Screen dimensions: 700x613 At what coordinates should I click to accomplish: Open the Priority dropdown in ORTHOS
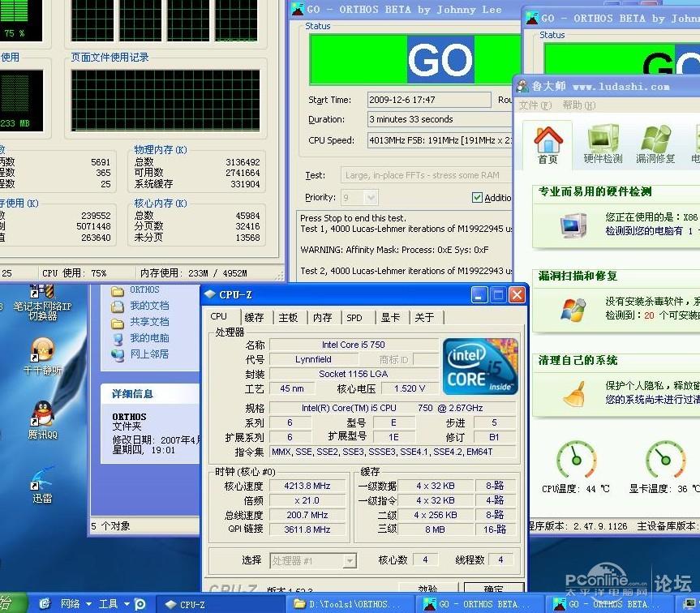[x=370, y=197]
